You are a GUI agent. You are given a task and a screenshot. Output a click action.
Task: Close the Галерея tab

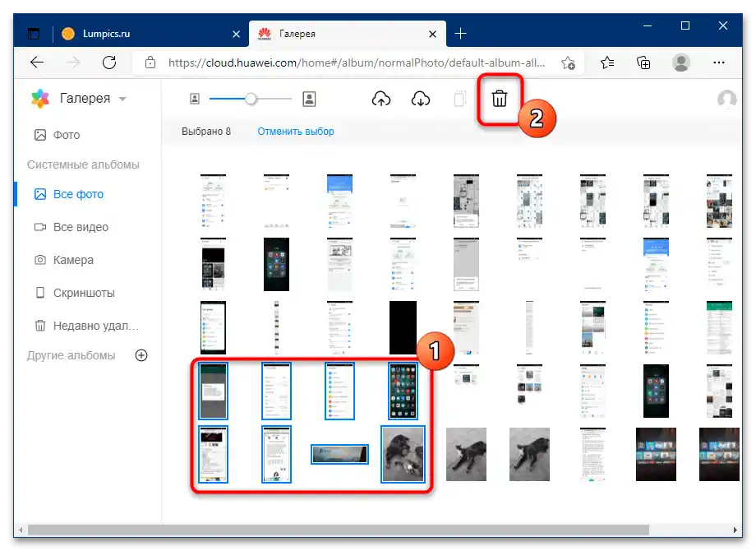[x=432, y=34]
